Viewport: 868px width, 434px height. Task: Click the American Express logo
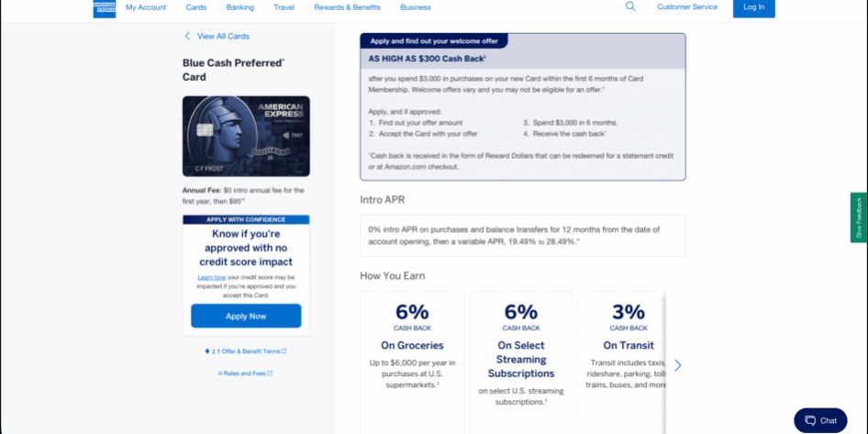pos(104,7)
